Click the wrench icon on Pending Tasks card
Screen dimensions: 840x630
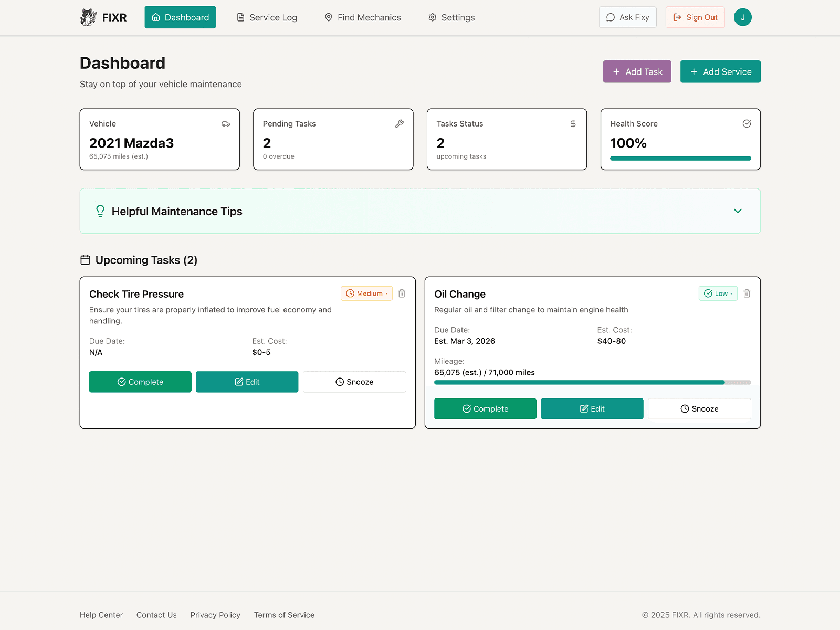[400, 124]
